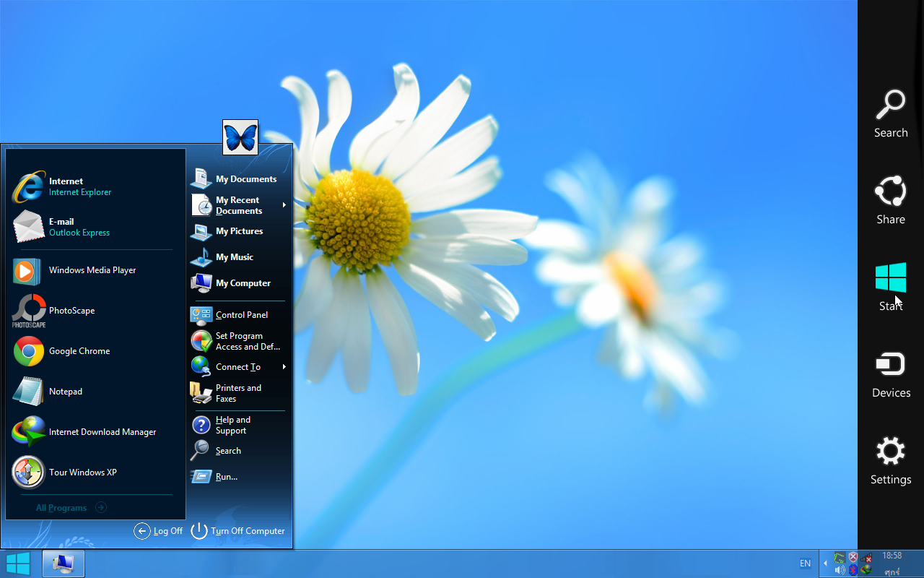Screen dimensions: 924x578
Task: Click the Log Off button
Action: [x=159, y=531]
